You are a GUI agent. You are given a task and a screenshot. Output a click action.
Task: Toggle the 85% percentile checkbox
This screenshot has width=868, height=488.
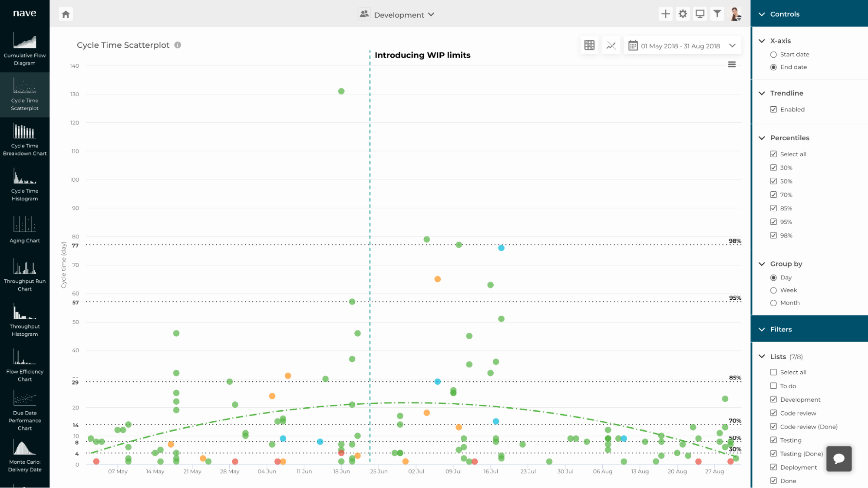coord(773,209)
